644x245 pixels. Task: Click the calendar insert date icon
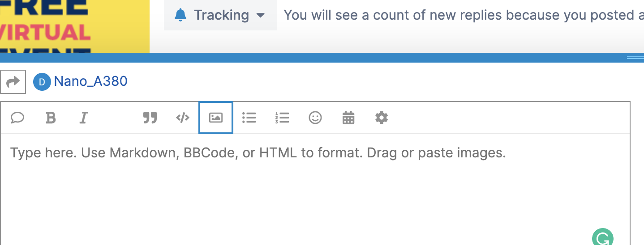348,118
